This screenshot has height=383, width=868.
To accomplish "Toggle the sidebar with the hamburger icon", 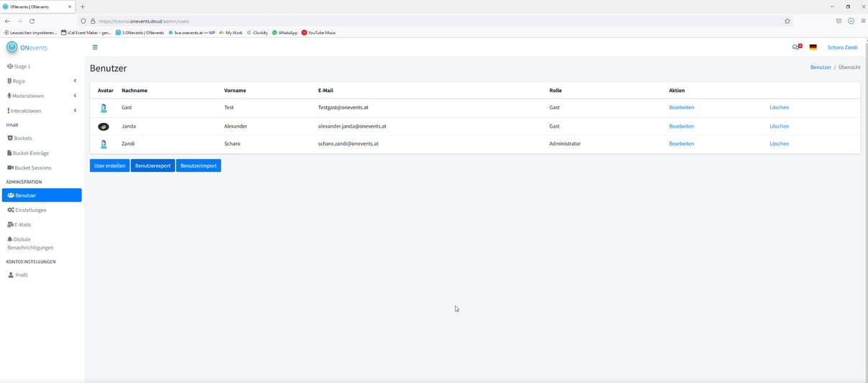I will click(95, 47).
